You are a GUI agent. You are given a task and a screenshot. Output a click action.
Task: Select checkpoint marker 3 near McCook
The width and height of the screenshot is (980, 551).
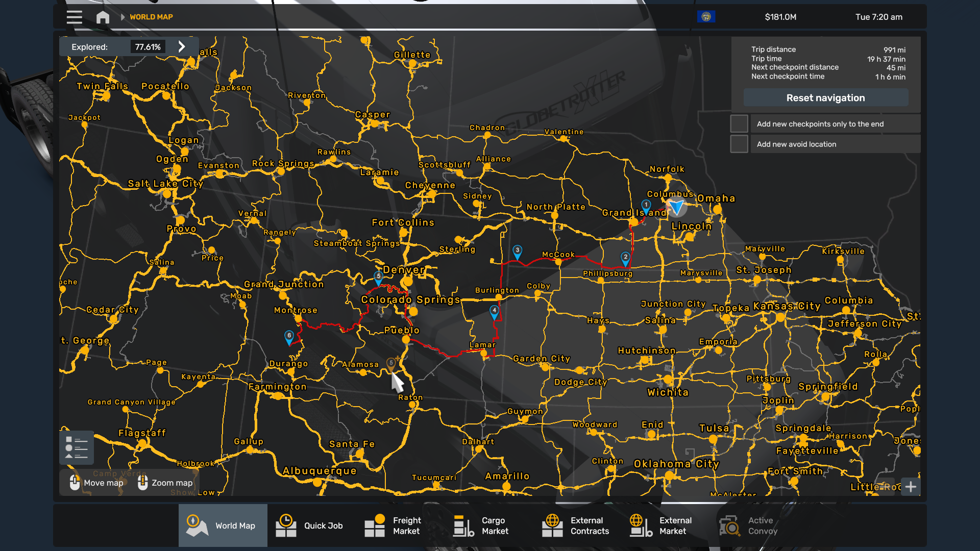click(x=517, y=251)
